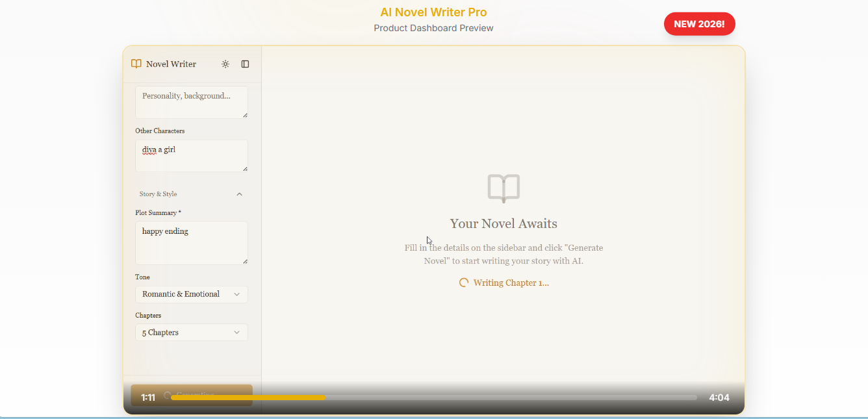Toggle light/dark theme with the sun icon
The height and width of the screenshot is (419, 868).
(x=225, y=64)
